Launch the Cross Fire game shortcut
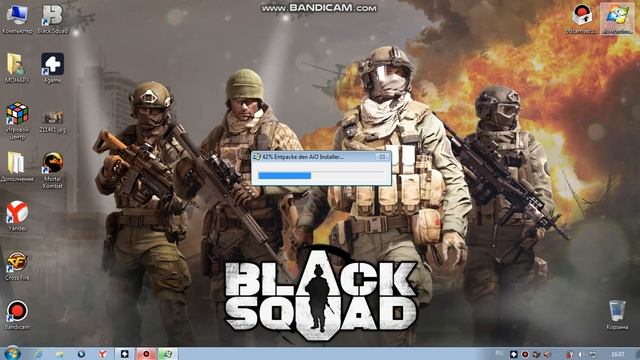The height and width of the screenshot is (360, 640). (x=17, y=266)
